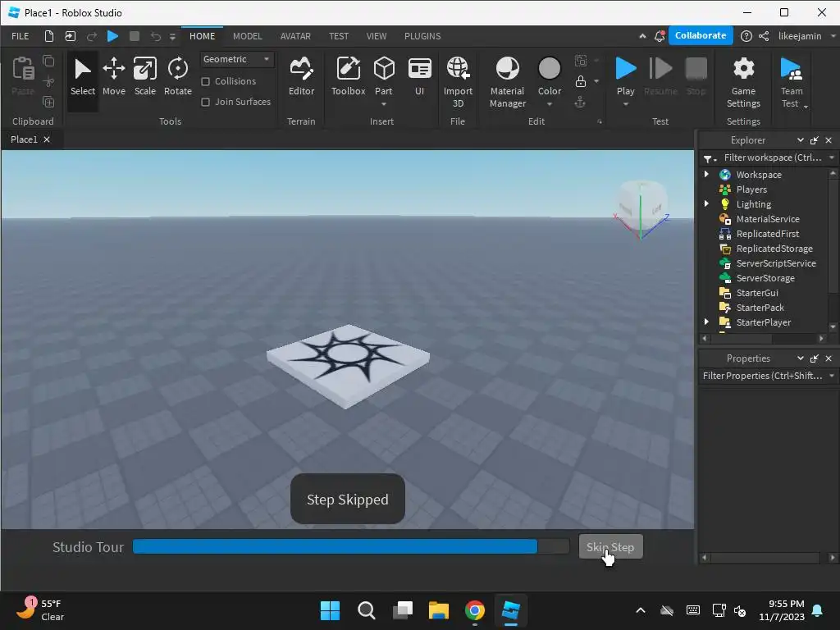Open Game Settings
The width and height of the screenshot is (840, 630).
click(743, 82)
